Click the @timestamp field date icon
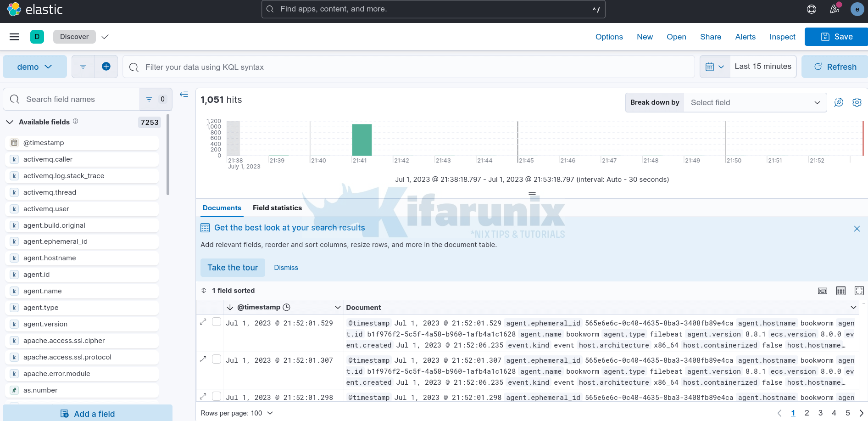 [x=14, y=143]
